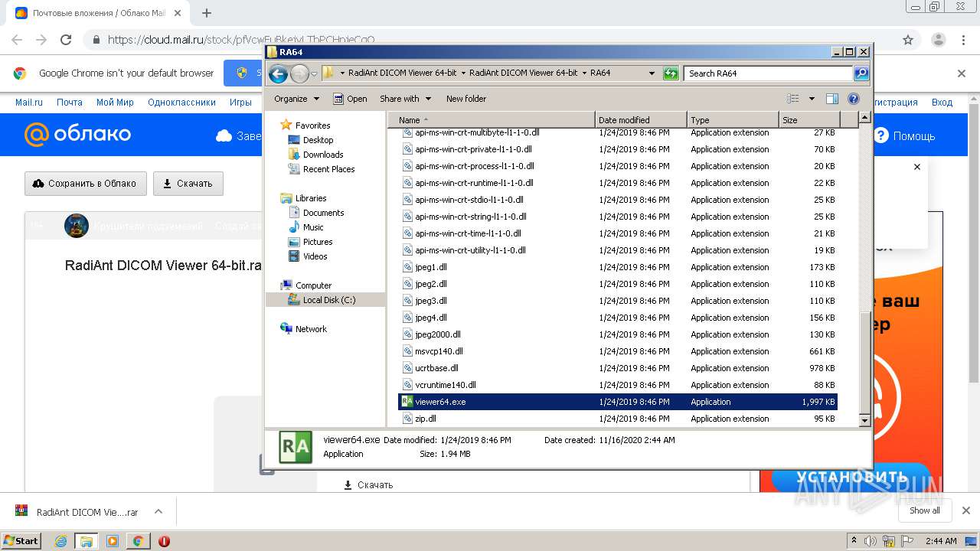Click the Вход login link
The image size is (980, 551).
942,103
